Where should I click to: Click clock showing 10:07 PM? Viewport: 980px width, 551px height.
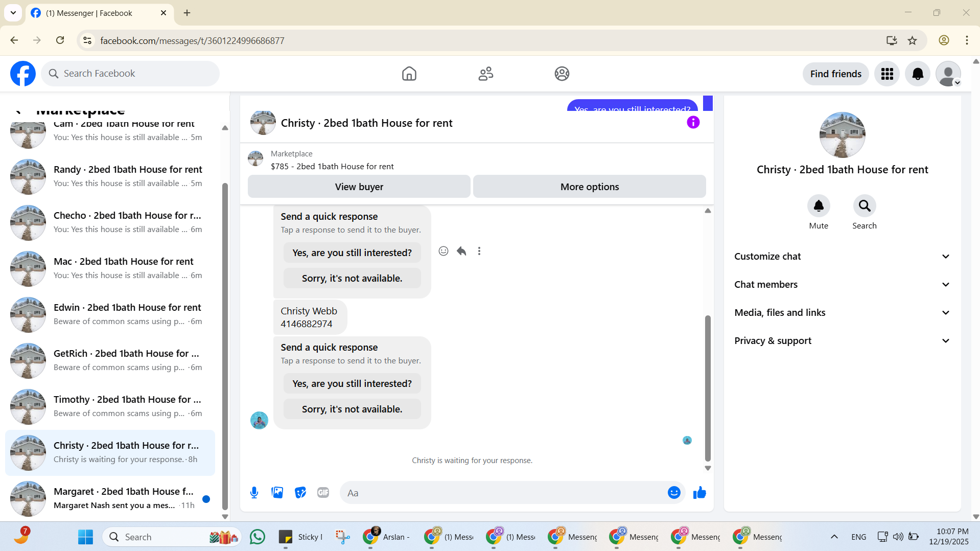coord(952,532)
